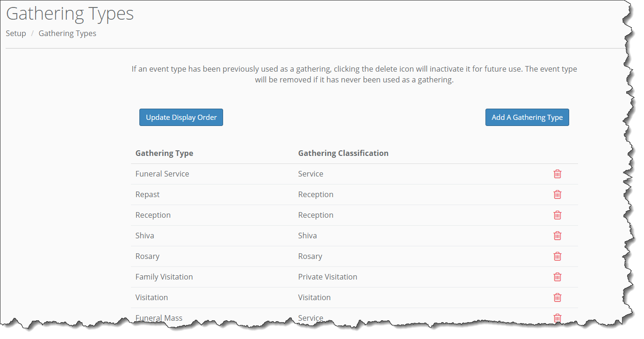Viewport: 644px width, 339px height.
Task: Select Gathering Types in the breadcrumb
Action: click(x=67, y=33)
